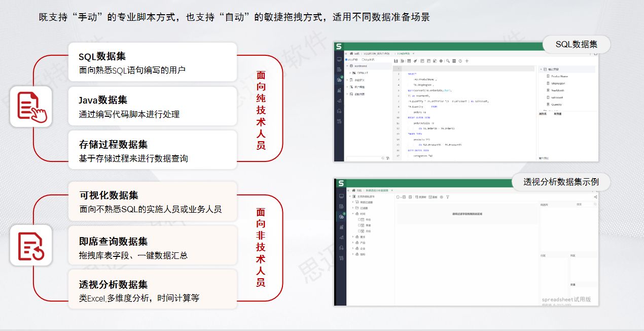The height and width of the screenshot is (331, 644).
Task: Click the 透视分析数据集示例 label pill
Action: [561, 182]
